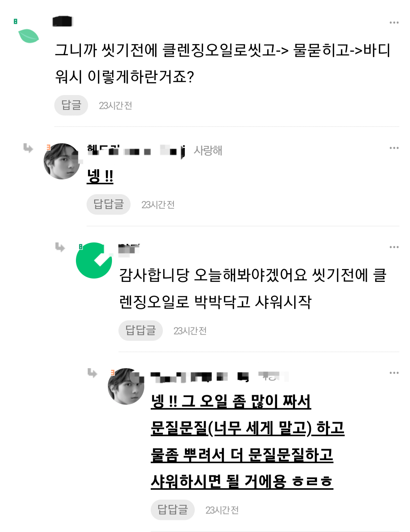Open more options on the '감사합니당' reply
This screenshot has height=532, width=410.
pyautogui.click(x=394, y=247)
